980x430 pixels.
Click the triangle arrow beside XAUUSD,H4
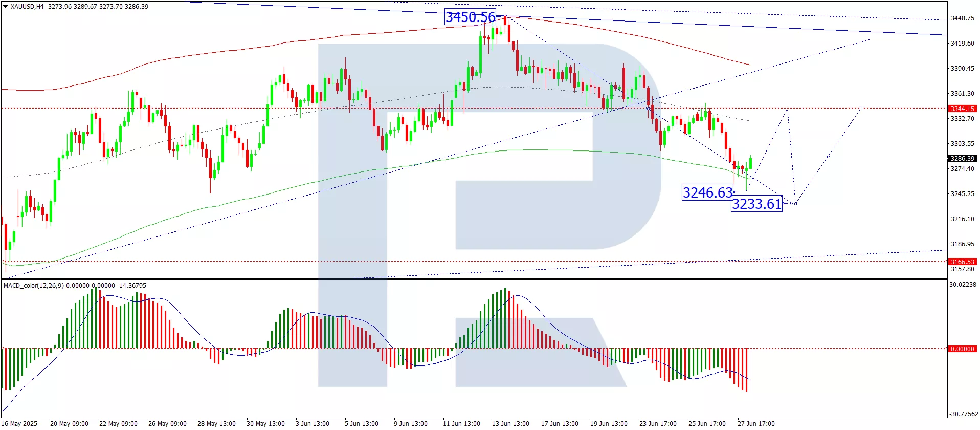pos(6,7)
